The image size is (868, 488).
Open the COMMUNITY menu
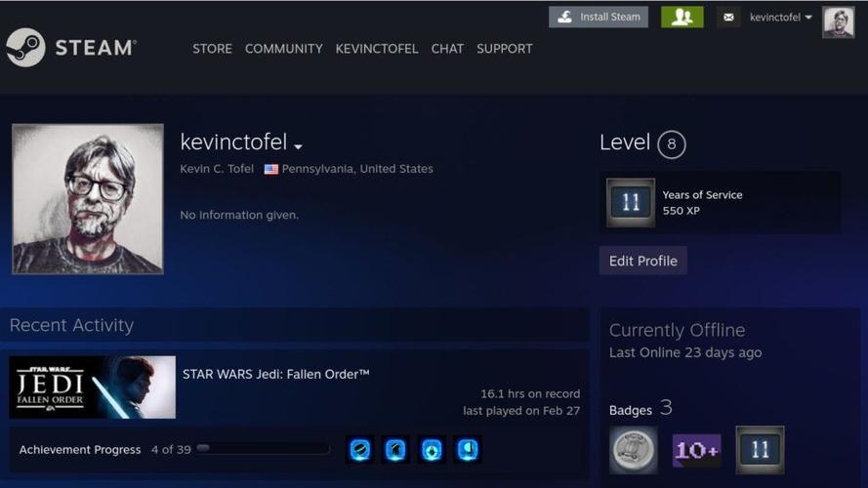283,49
